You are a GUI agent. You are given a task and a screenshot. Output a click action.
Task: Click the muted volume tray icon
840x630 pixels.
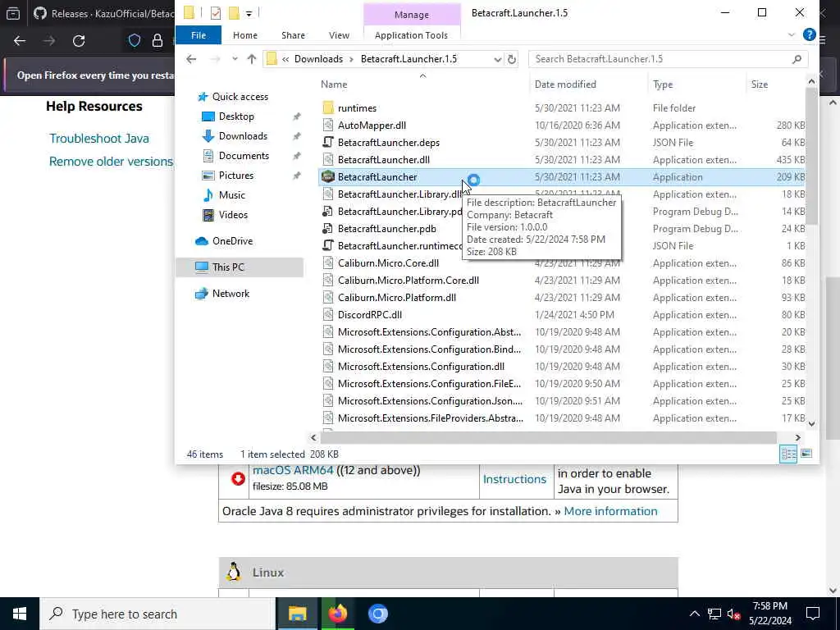[x=734, y=614]
